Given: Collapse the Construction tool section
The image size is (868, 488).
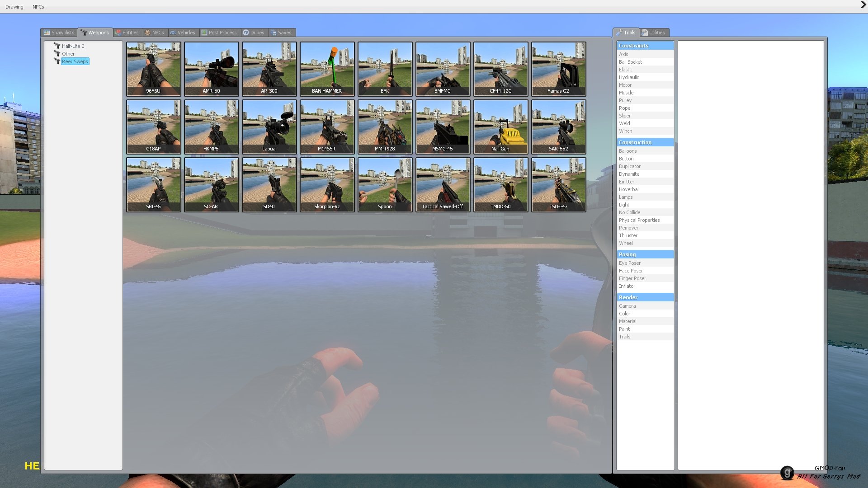Looking at the screenshot, I should pyautogui.click(x=645, y=142).
